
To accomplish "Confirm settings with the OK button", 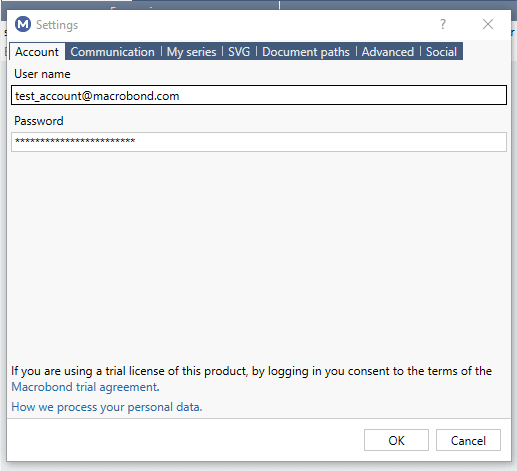I will pos(396,440).
